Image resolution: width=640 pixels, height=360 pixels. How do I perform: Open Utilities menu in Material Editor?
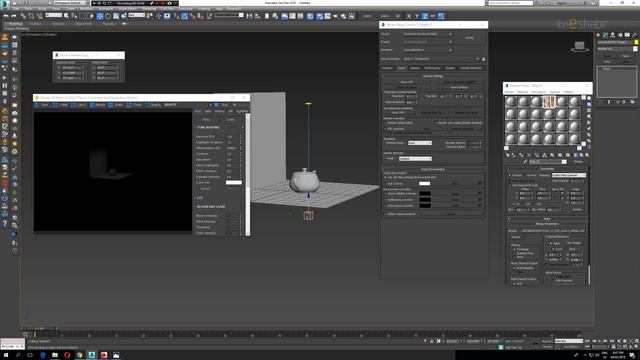568,92
